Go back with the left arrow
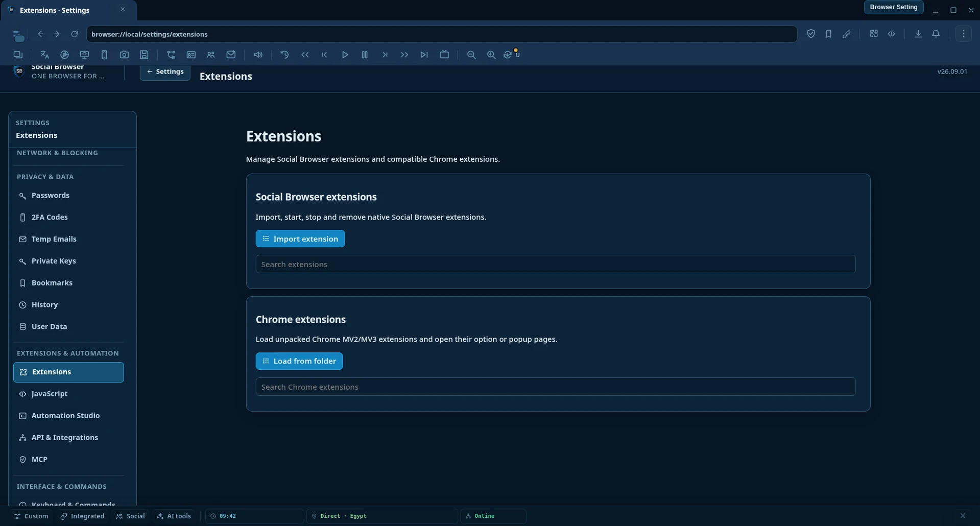This screenshot has width=980, height=526. (x=40, y=34)
